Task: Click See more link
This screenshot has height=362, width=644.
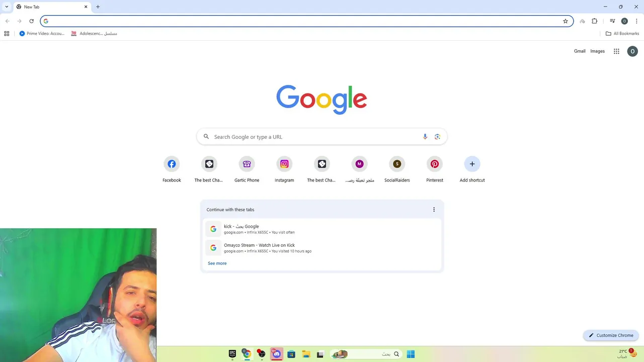Action: (217, 263)
